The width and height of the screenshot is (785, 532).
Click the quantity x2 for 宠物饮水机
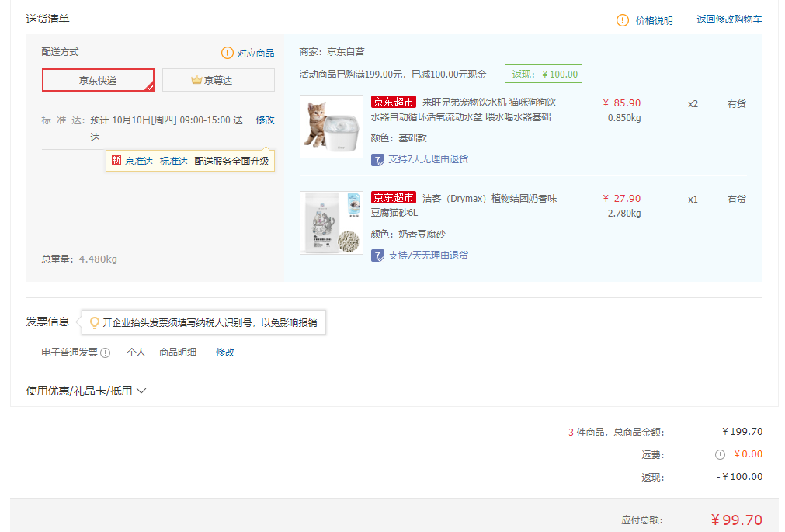pyautogui.click(x=693, y=104)
